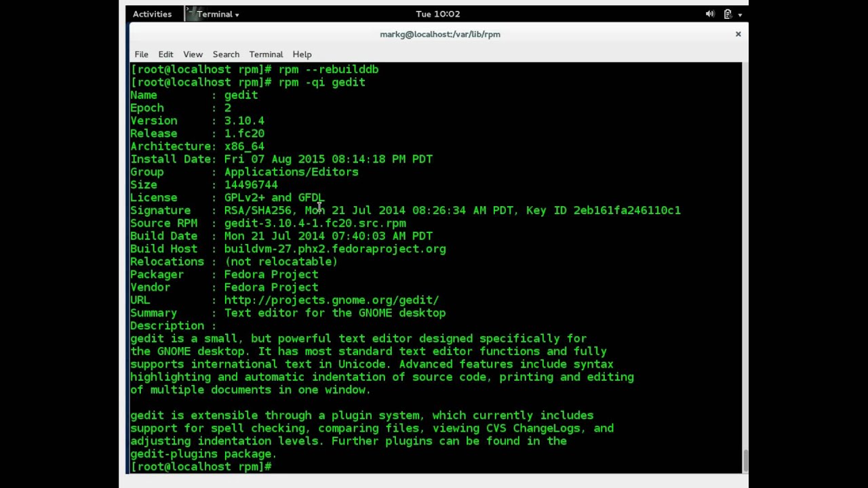Click the URL http://projects.gnome.org/gedit/

[332, 300]
